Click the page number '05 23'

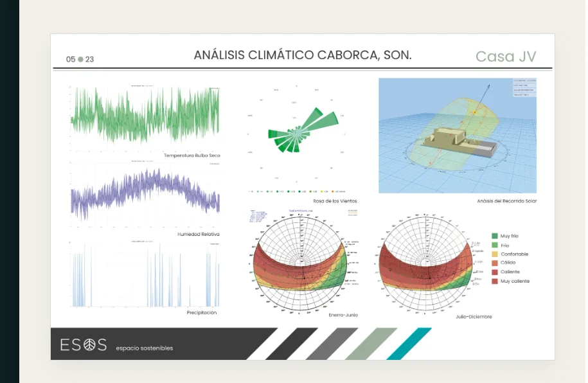coord(80,59)
